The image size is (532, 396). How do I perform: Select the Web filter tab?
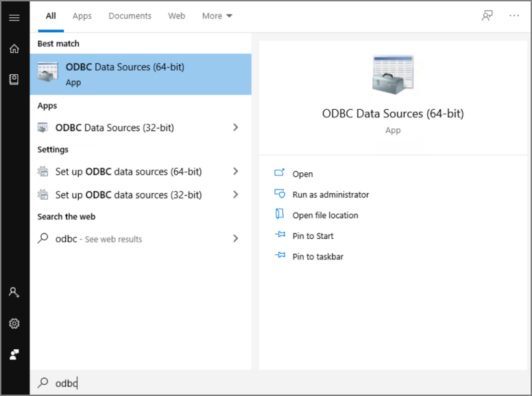click(x=177, y=16)
